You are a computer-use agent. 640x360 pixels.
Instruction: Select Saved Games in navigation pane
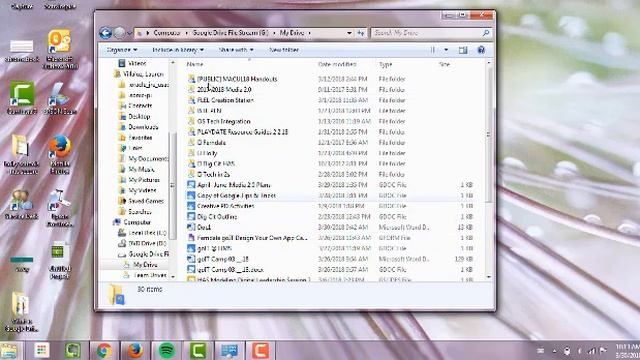pyautogui.click(x=146, y=201)
